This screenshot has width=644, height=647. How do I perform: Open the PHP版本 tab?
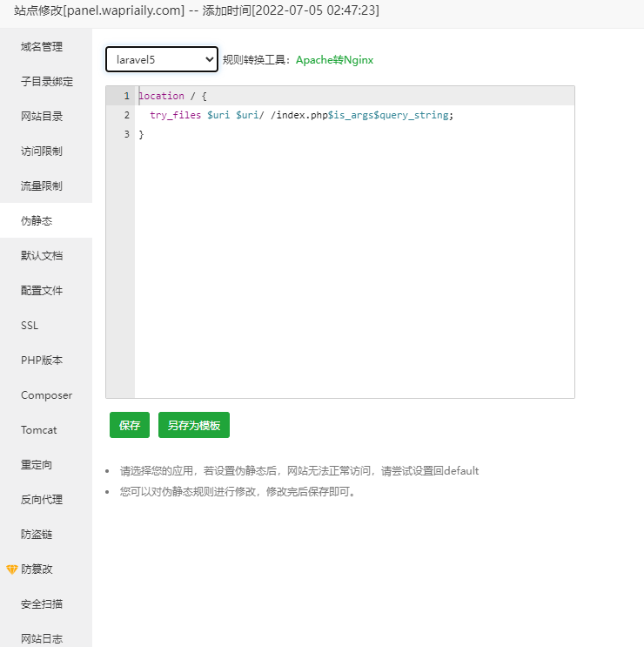pyautogui.click(x=42, y=361)
